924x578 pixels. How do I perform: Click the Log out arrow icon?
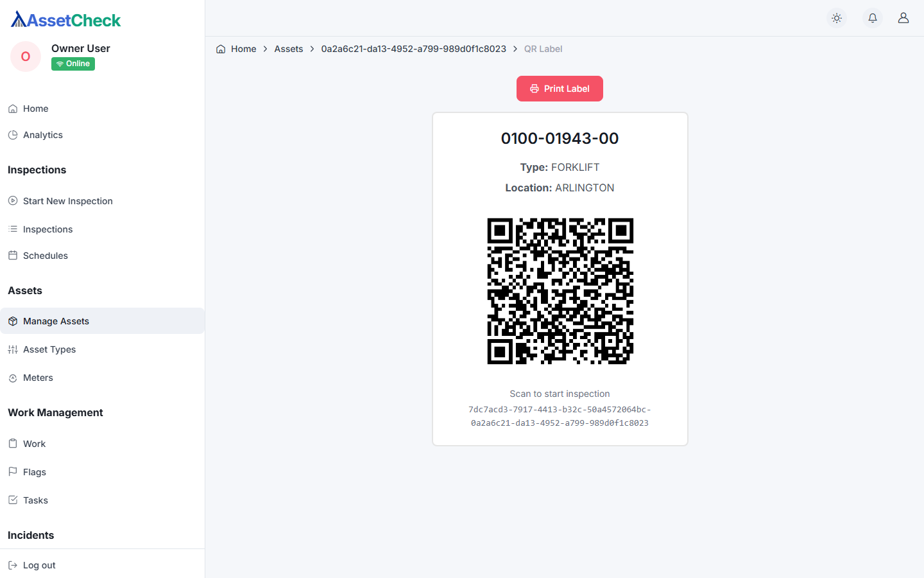pyautogui.click(x=13, y=565)
